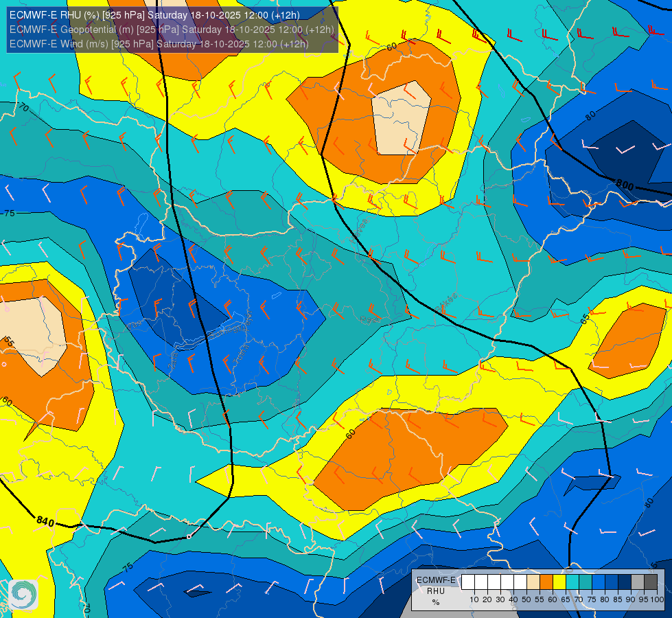Click the bright blue 75-80 legend swatch
The width and height of the screenshot is (672, 618).
(599, 582)
